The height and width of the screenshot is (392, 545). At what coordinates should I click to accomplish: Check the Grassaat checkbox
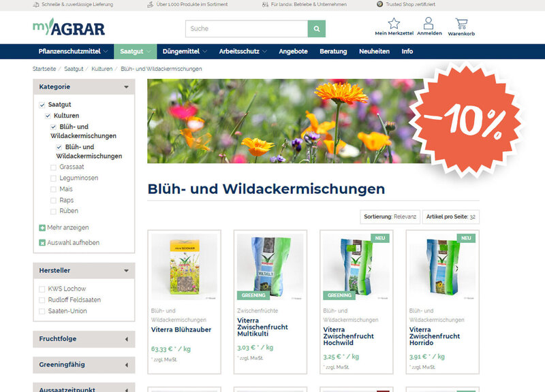click(x=53, y=167)
